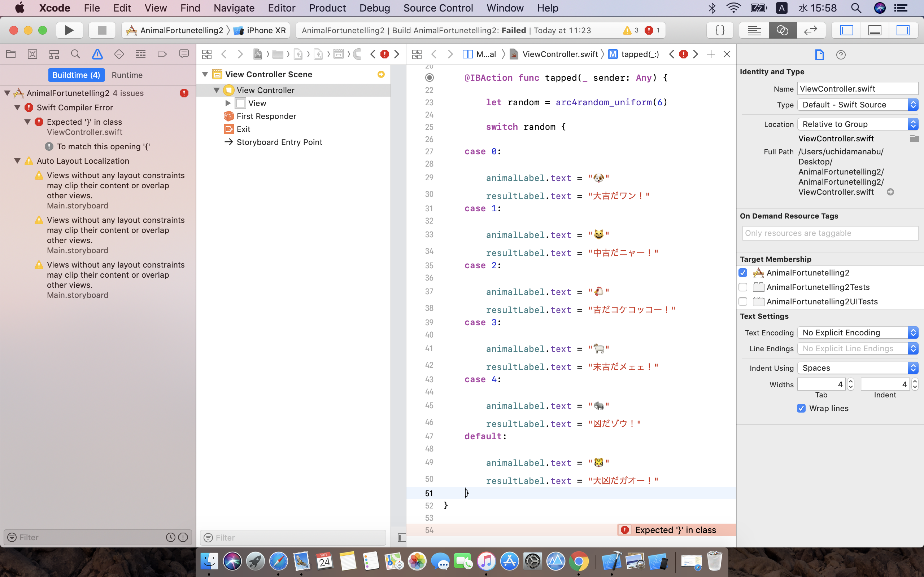This screenshot has height=577, width=924.
Task: Select the find navigator magnifying glass icon
Action: click(x=75, y=54)
